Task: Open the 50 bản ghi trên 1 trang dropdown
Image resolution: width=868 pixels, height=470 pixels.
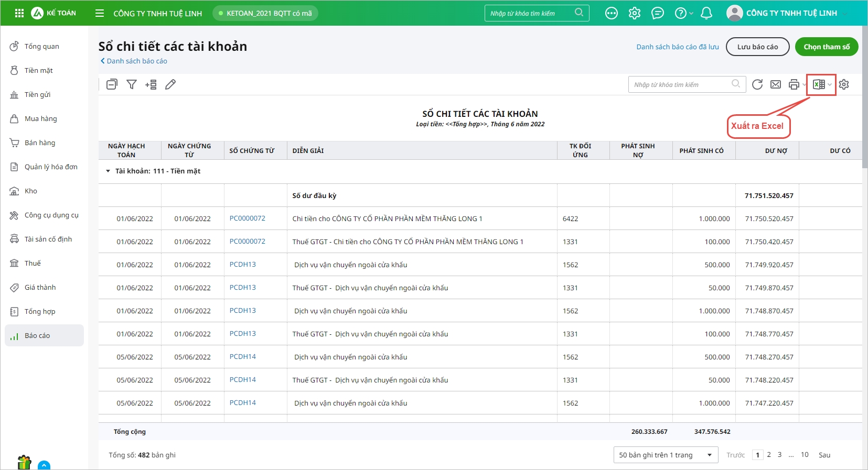Action: 665,455
